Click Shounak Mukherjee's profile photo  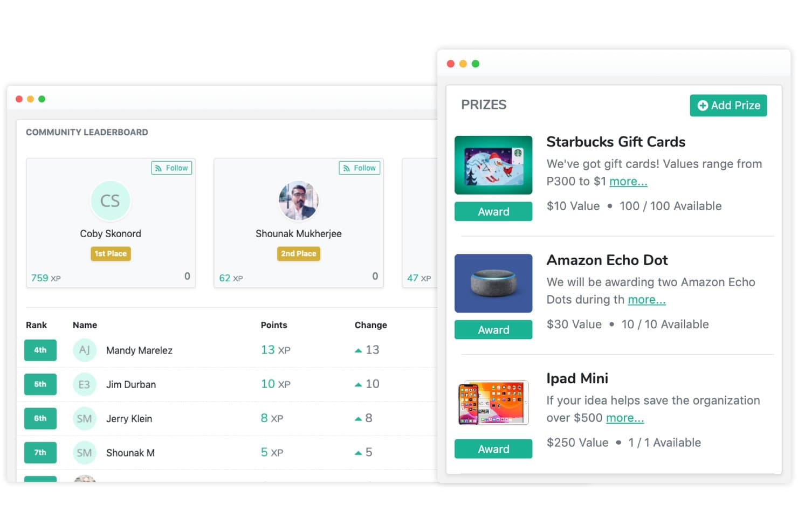(298, 201)
